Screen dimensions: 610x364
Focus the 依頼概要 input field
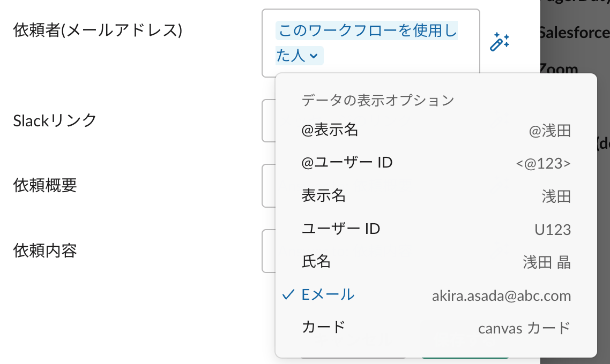coord(269,186)
